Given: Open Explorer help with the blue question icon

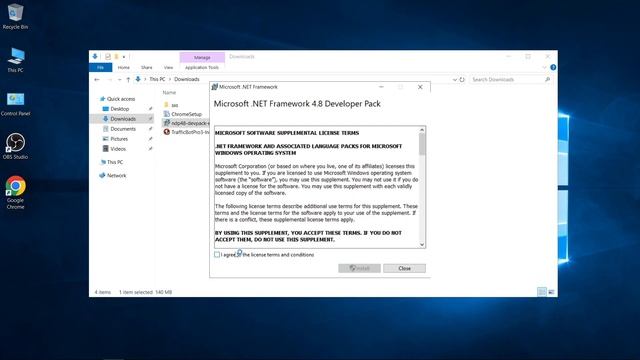Looking at the screenshot, I should [x=553, y=67].
